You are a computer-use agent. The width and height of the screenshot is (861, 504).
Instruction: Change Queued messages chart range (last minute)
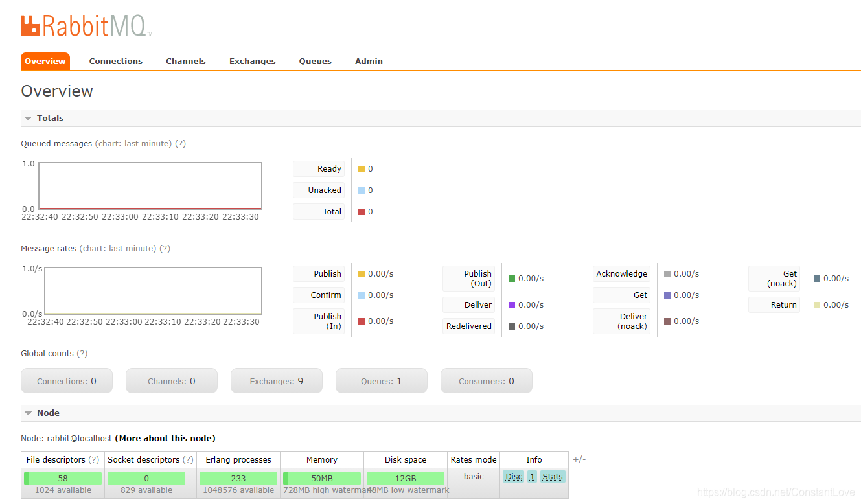click(x=133, y=143)
